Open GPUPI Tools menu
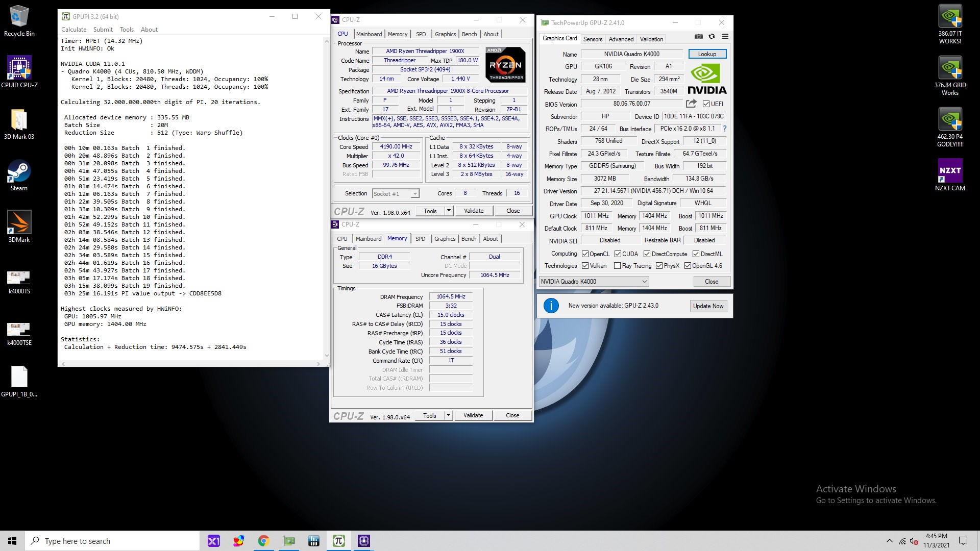Screen dimensions: 980x551 pos(127,30)
